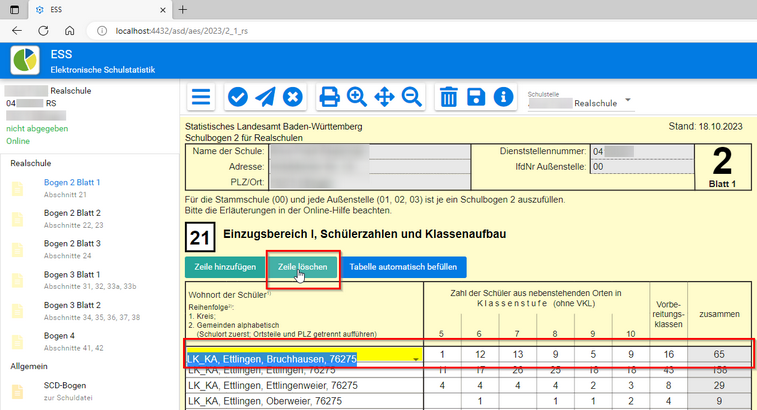Open the Schulstelle dropdown

pos(628,100)
